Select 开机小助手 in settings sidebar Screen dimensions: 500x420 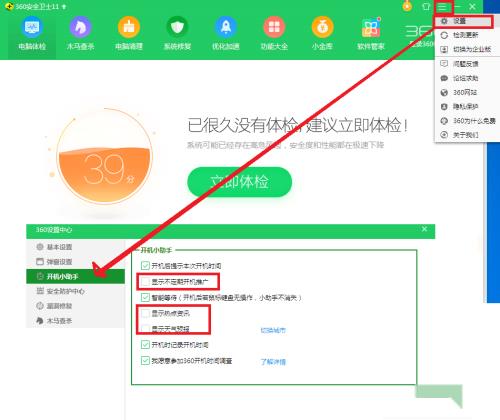pyautogui.click(x=76, y=276)
